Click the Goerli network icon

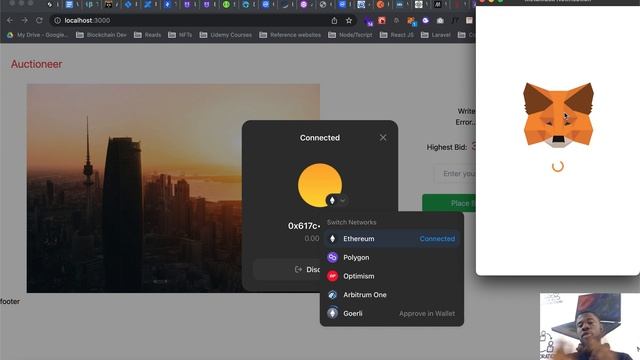click(x=333, y=313)
